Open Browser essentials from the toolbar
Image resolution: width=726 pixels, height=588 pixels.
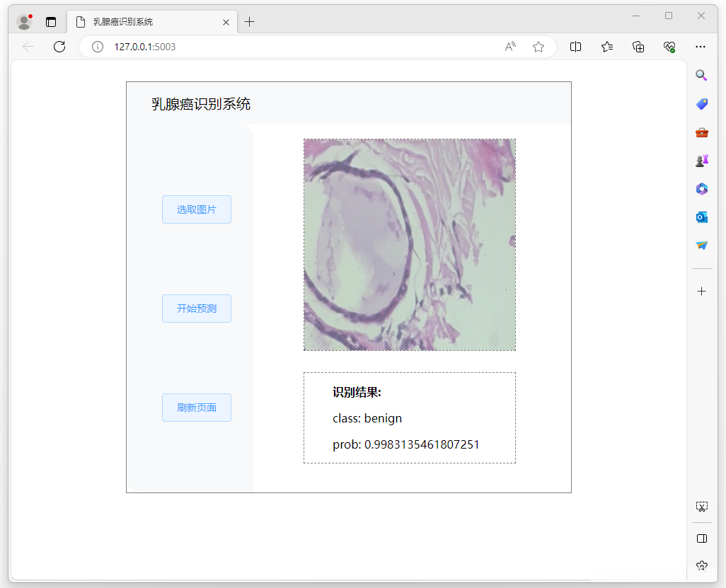[669, 47]
